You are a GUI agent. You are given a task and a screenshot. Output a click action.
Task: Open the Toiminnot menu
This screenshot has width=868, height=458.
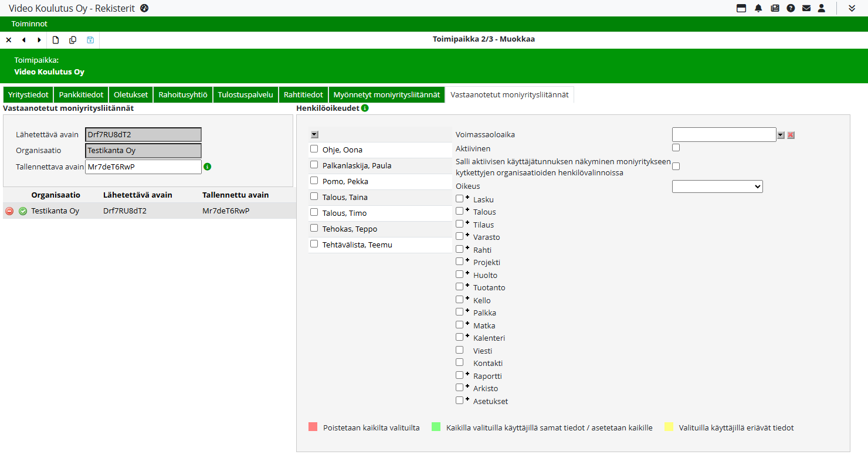tap(29, 24)
